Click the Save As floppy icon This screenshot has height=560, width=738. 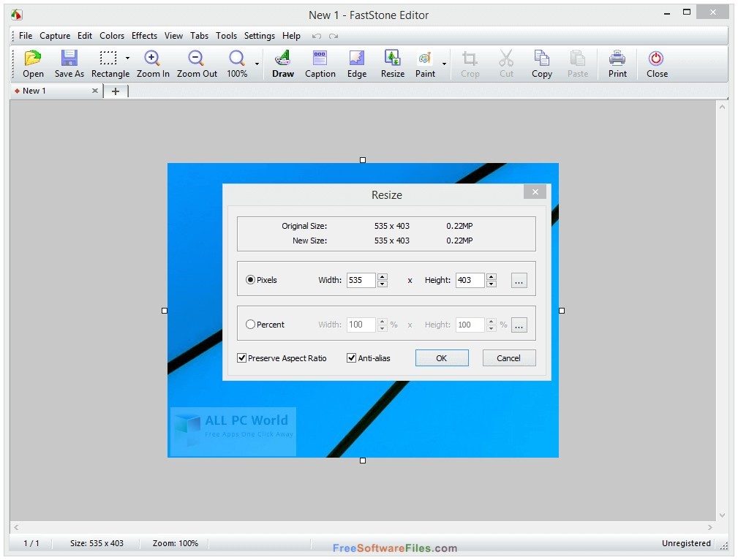click(x=69, y=58)
